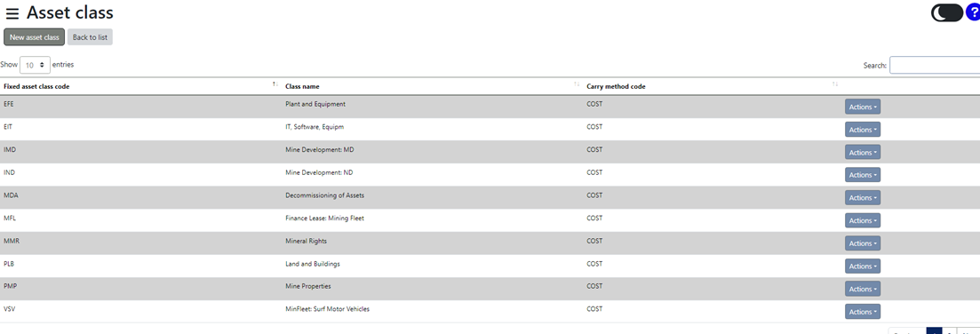Sort by Carry method code arrows
980x334 pixels.
(835, 84)
